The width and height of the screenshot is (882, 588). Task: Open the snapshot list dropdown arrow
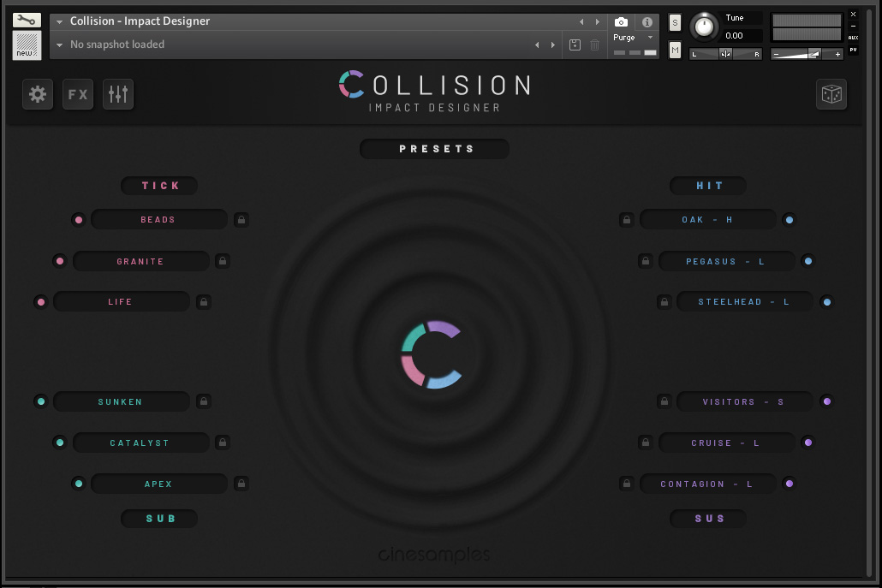pos(59,45)
